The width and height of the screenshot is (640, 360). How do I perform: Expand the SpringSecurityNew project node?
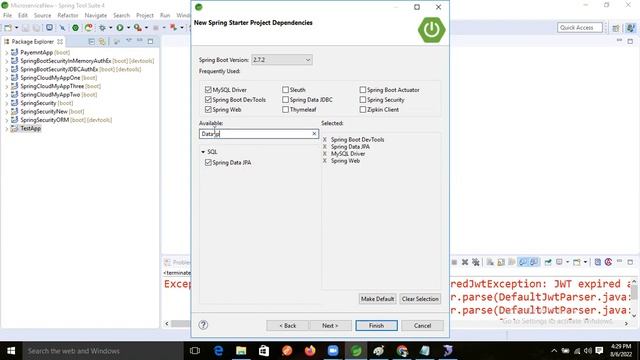[7, 111]
